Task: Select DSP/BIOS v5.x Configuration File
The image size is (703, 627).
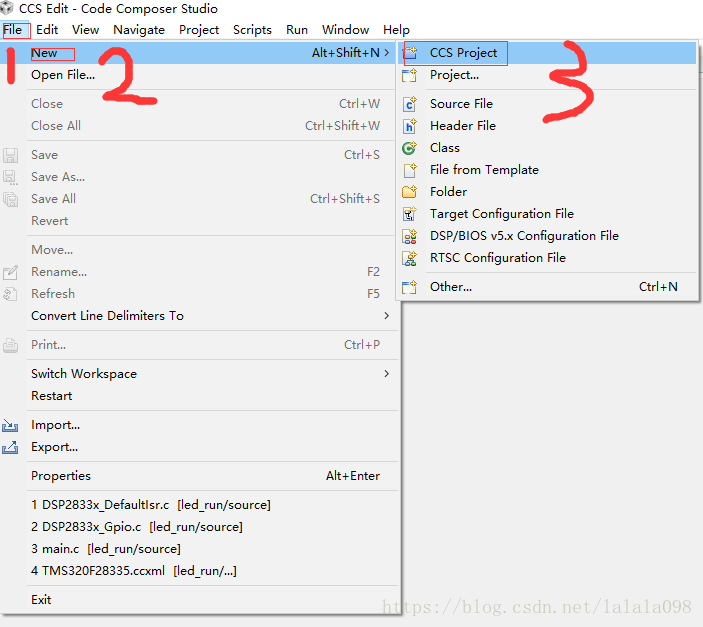Action: 547,236
